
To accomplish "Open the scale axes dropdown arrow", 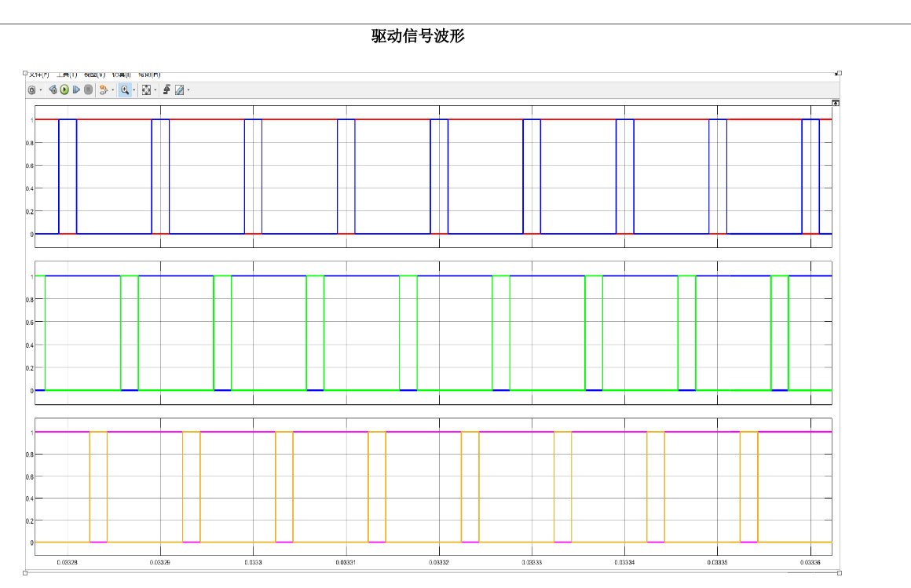I will [155, 90].
